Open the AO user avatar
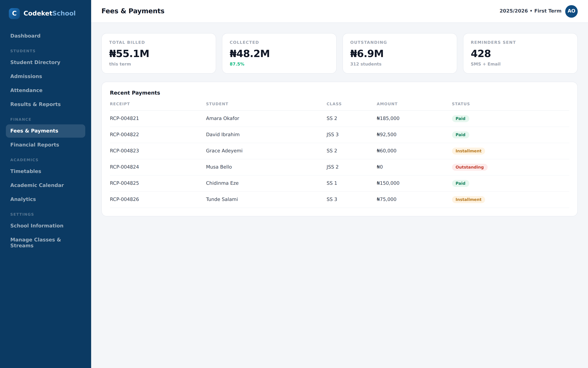The width and height of the screenshot is (588, 368). (571, 11)
